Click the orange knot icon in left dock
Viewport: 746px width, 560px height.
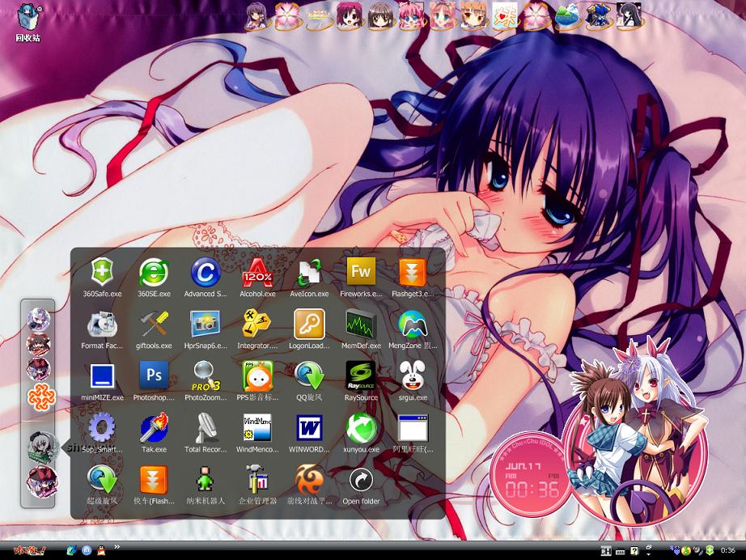pyautogui.click(x=41, y=398)
